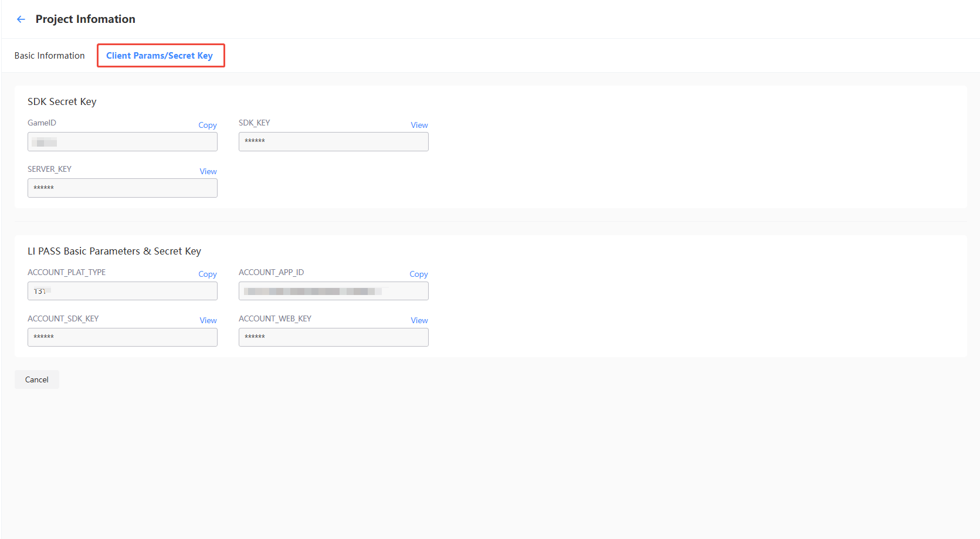Click the back arrow beside Project Infomation
The image size is (980, 539).
(x=21, y=19)
